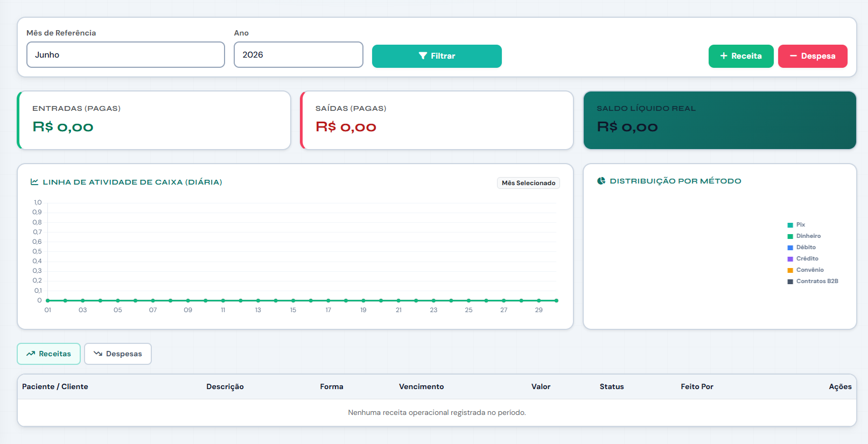The height and width of the screenshot is (444, 868).
Task: Click the Ações column header
Action: pyautogui.click(x=840, y=386)
